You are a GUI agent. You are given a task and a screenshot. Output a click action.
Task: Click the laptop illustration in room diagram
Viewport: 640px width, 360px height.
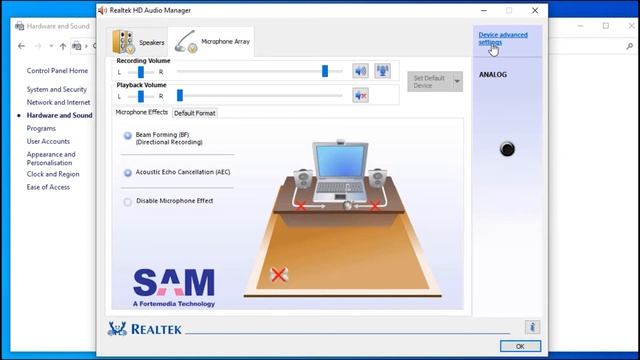click(340, 172)
